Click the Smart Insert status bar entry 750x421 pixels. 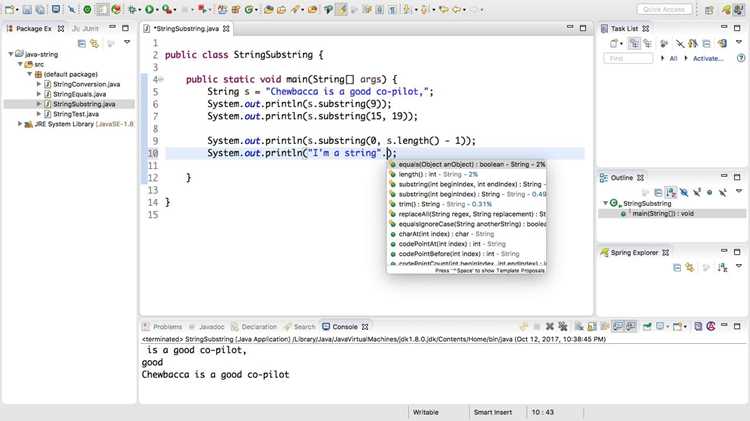[x=493, y=412]
